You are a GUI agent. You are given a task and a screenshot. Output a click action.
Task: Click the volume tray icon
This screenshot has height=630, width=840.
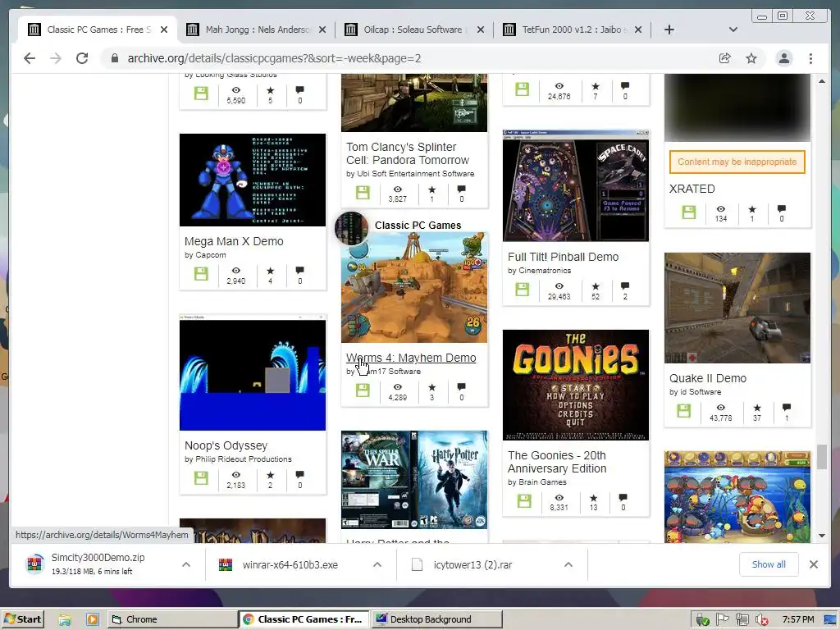tap(761, 620)
